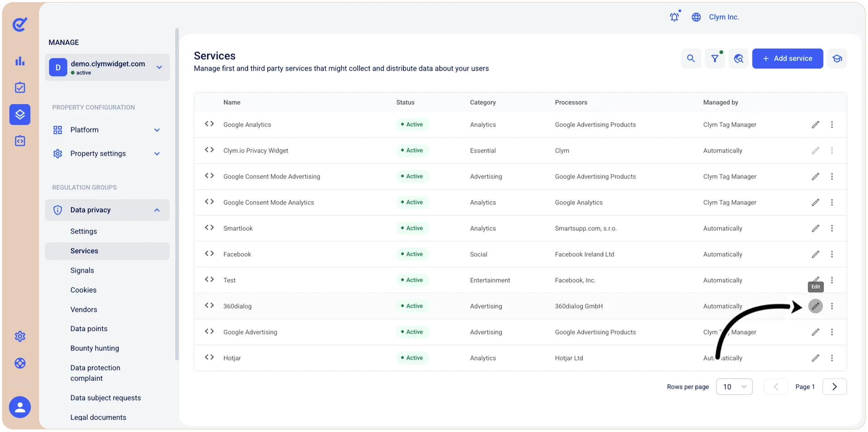Go to next page arrow
This screenshot has height=432, width=868.
[x=834, y=387]
